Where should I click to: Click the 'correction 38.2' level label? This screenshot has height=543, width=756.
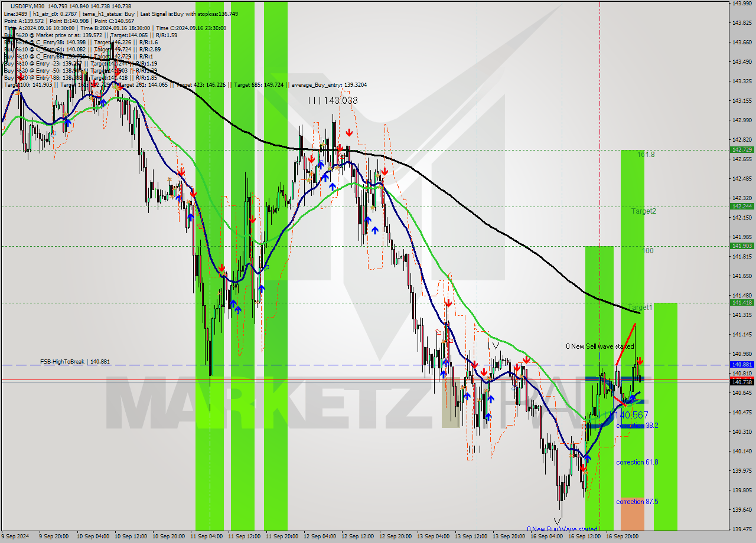[637, 426]
